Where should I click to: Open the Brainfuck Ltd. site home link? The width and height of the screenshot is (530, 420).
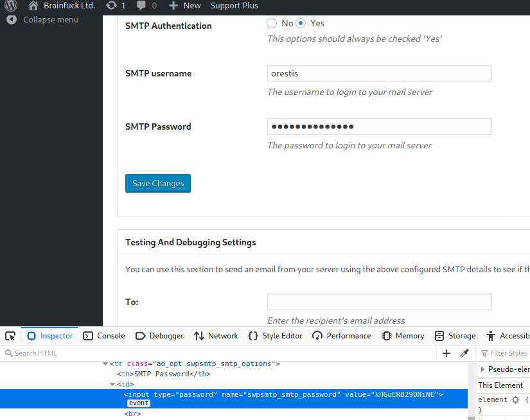pyautogui.click(x=62, y=5)
